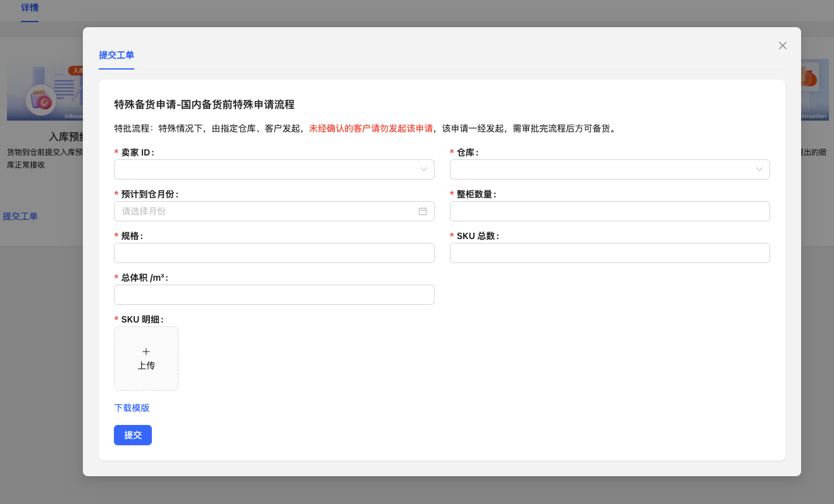Viewport: 834px width, 504px height.
Task: Switch to the 提交工单 tab in the dialog
Action: (x=116, y=55)
